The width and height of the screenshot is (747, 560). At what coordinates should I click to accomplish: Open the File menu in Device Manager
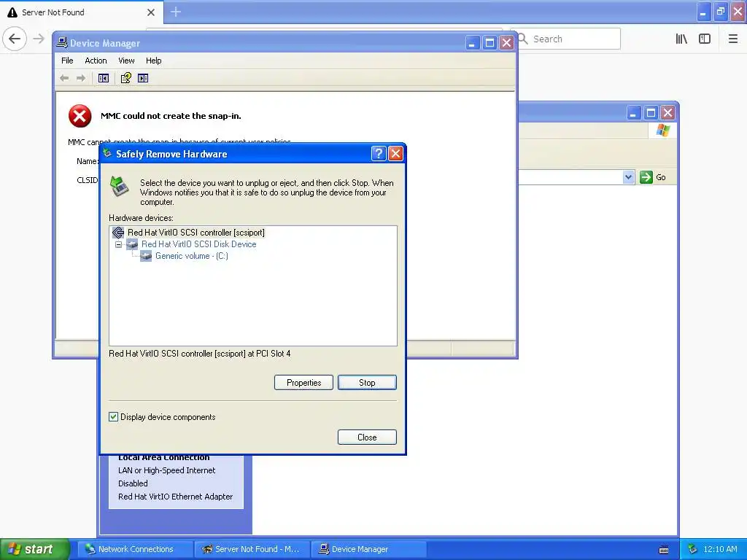point(67,61)
